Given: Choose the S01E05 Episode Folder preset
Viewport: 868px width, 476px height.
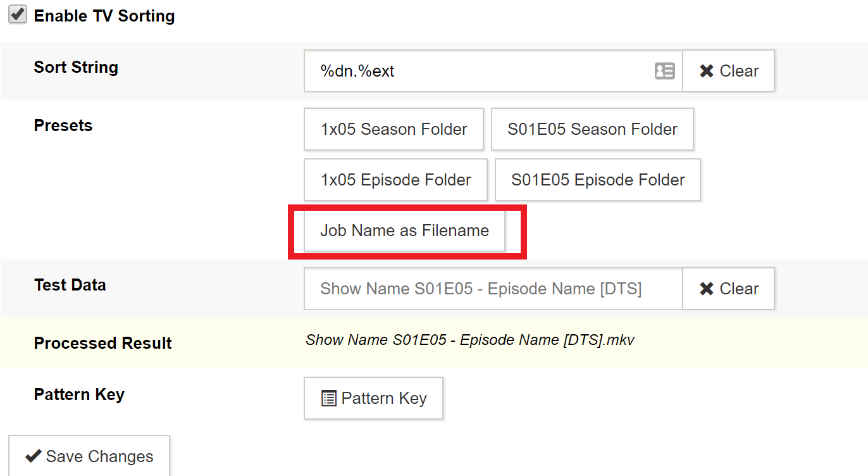Looking at the screenshot, I should point(598,180).
